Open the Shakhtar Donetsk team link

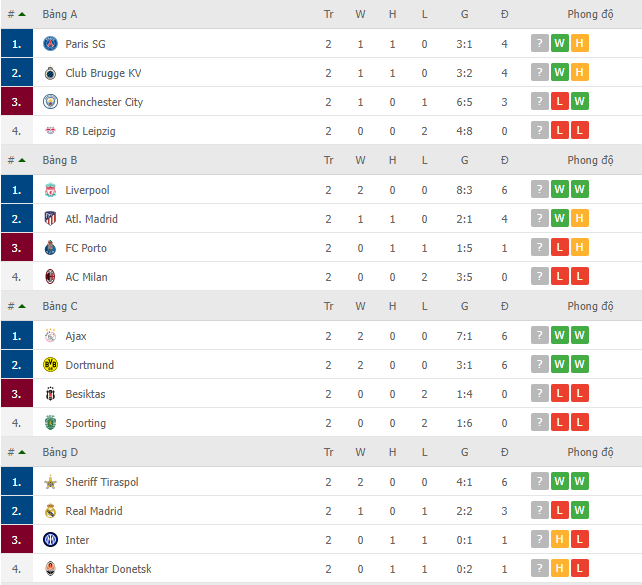(x=109, y=569)
